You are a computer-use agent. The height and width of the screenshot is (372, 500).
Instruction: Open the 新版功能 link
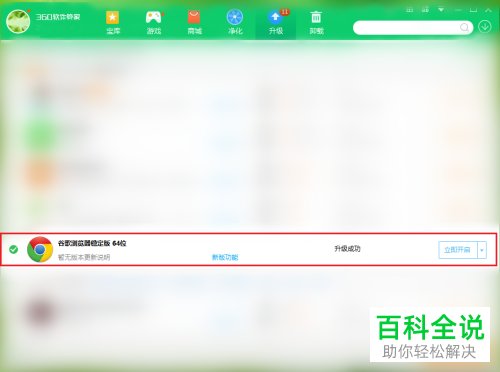coord(225,257)
